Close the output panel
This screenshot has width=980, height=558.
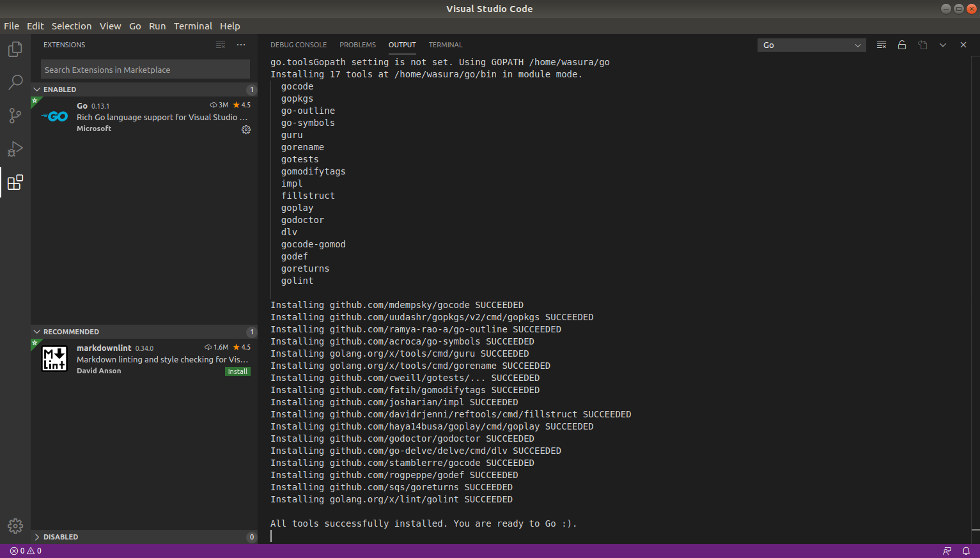coord(963,45)
